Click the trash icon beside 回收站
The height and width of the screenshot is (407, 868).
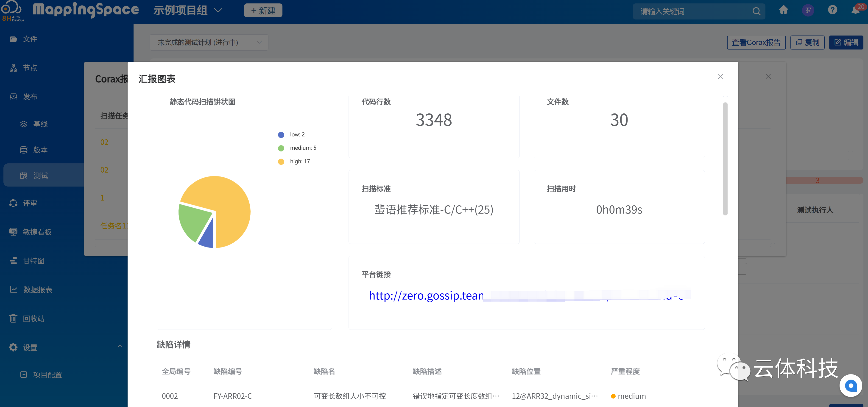coord(13,319)
